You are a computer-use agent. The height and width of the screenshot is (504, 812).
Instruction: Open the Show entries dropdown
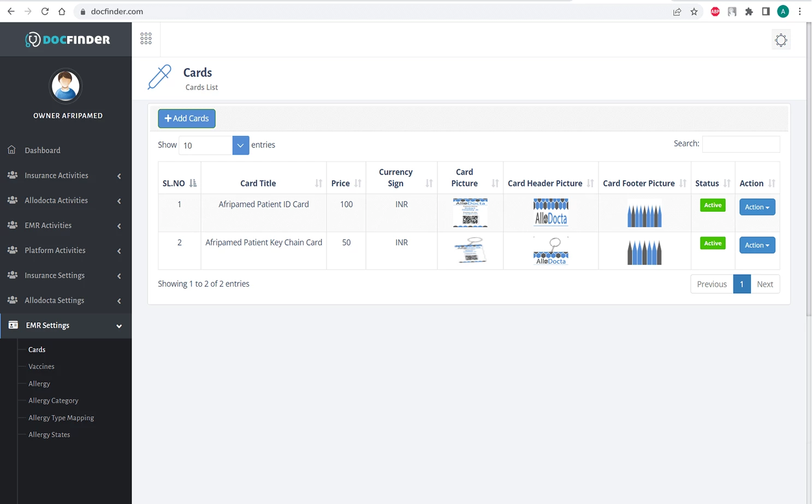coord(240,145)
